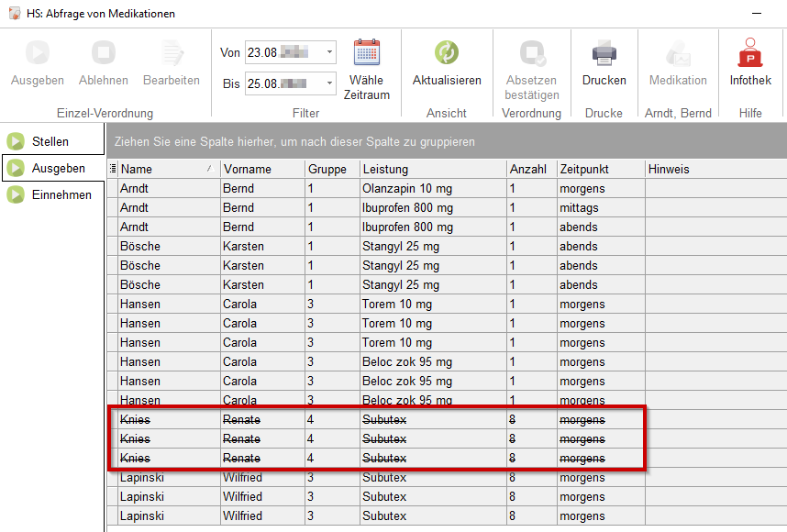This screenshot has height=532, width=787.
Task: Open the Bis date dropdown
Action: [329, 83]
